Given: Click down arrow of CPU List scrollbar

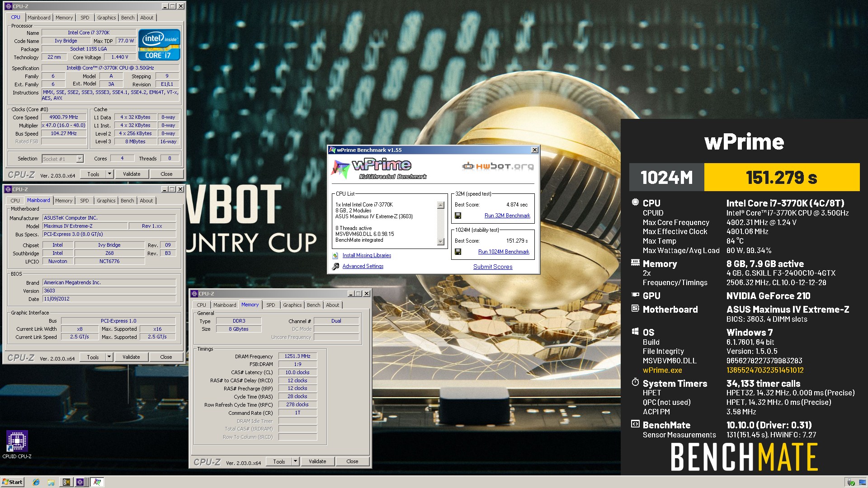Looking at the screenshot, I should (x=441, y=242).
